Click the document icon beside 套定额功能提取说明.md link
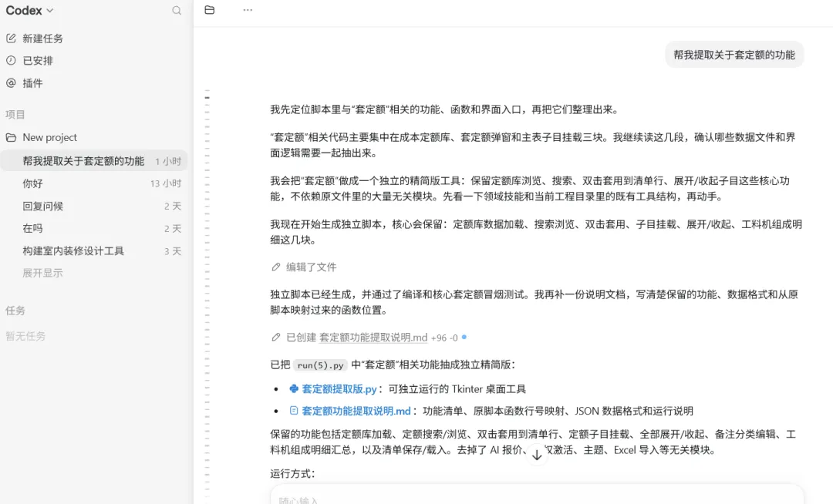 (294, 411)
